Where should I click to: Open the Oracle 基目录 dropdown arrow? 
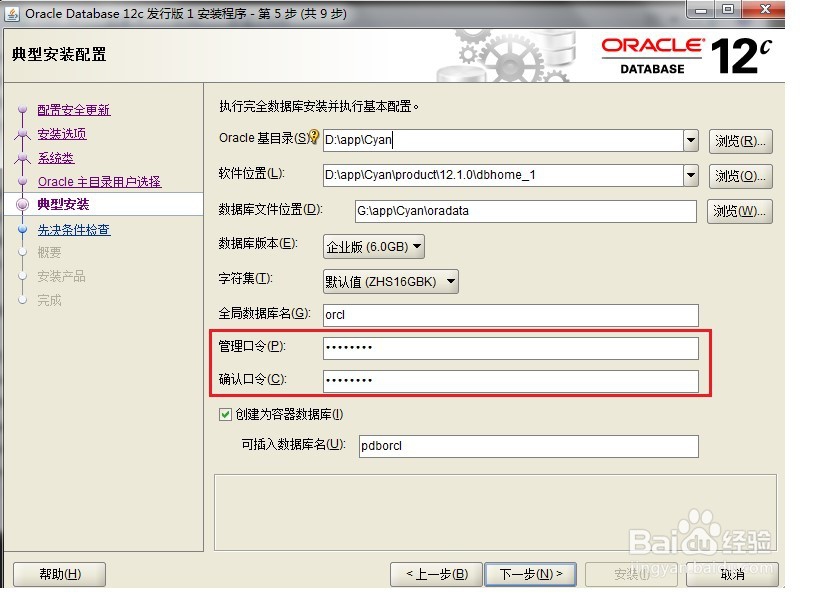691,141
